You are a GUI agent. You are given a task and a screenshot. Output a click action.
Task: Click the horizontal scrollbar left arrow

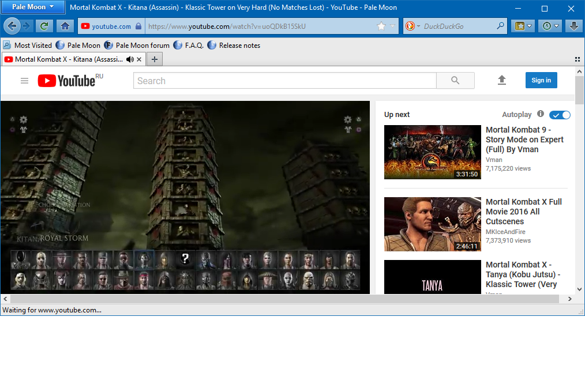tap(5, 299)
